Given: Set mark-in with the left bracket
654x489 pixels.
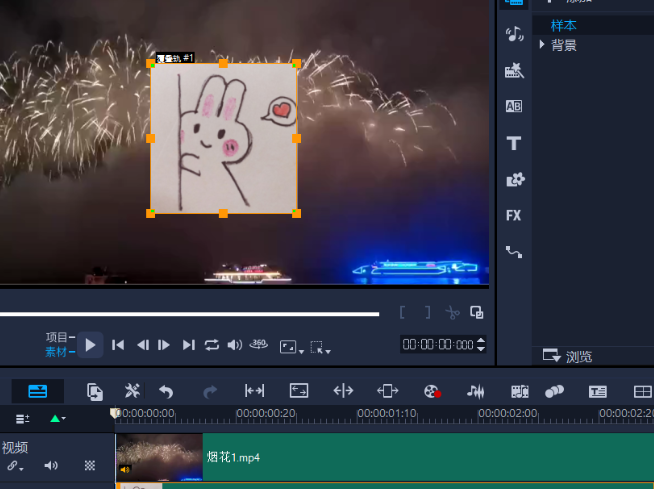Looking at the screenshot, I should pos(402,312).
